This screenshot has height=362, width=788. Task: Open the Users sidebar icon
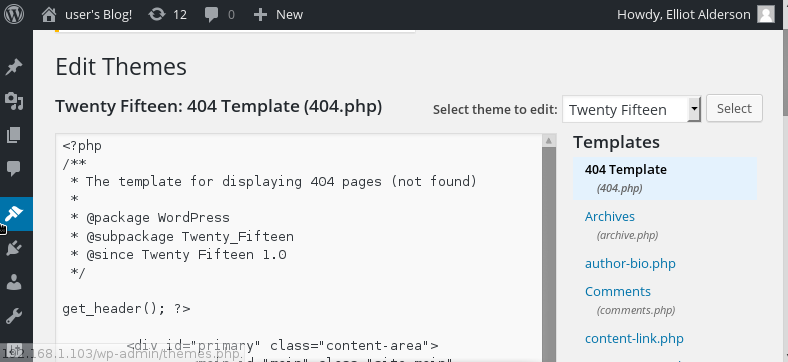(x=14, y=282)
